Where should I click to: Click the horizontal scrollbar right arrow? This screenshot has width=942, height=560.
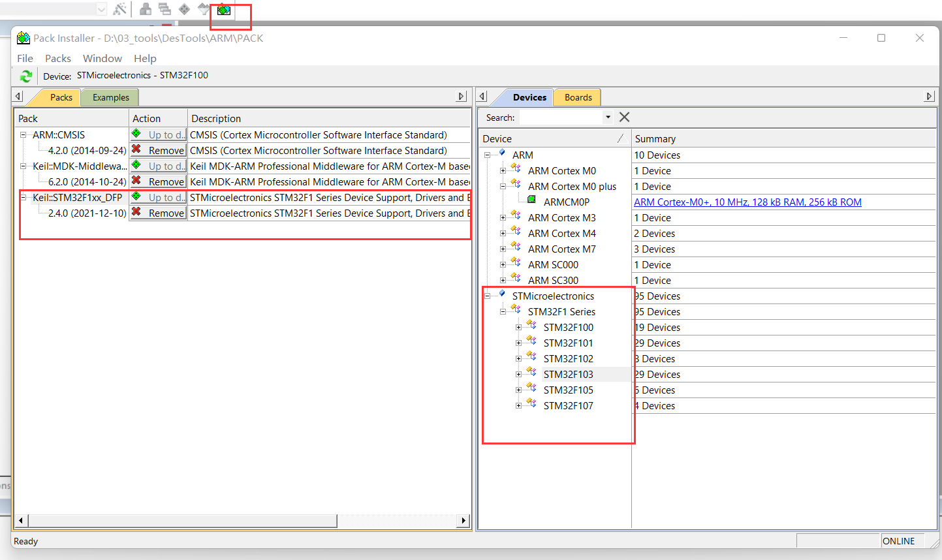pyautogui.click(x=464, y=520)
